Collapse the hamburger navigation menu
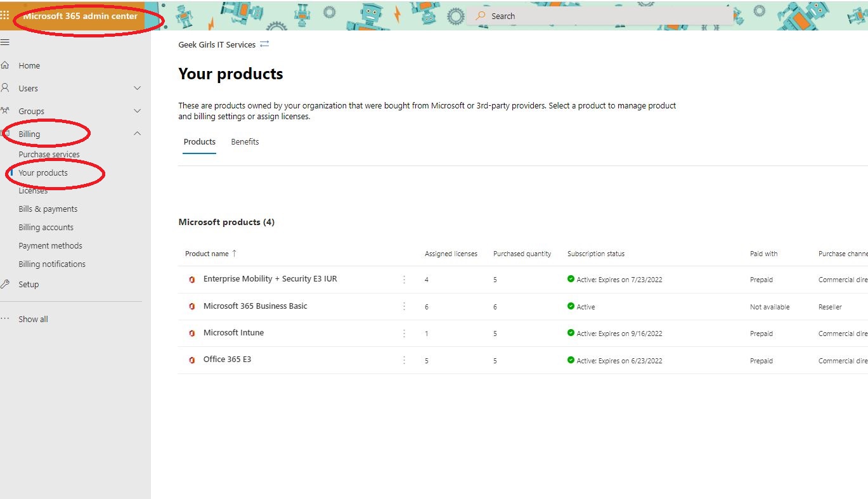 [5, 42]
